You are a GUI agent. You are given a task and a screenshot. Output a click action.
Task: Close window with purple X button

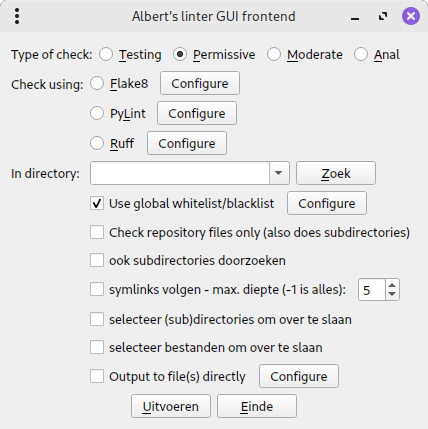tap(411, 16)
